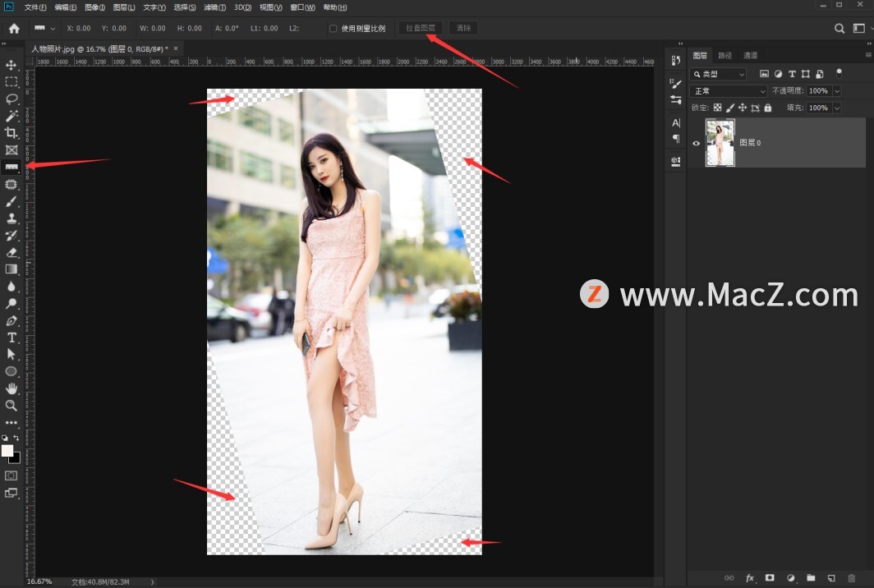Create a new layer
Image resolution: width=874 pixels, height=588 pixels.
pos(831,578)
